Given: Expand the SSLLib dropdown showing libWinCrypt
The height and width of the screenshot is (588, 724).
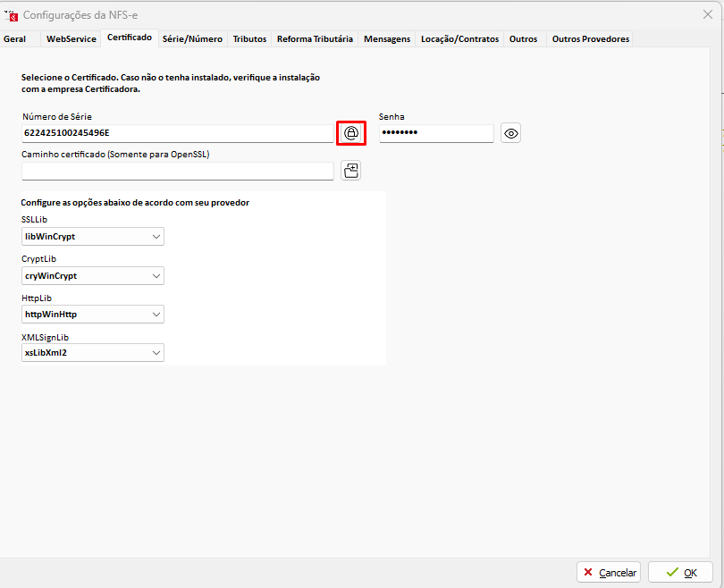Looking at the screenshot, I should (93, 236).
